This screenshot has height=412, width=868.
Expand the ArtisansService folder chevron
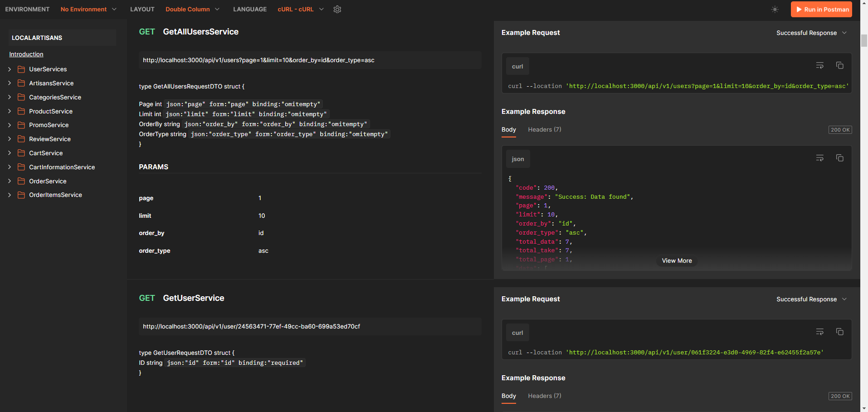pyautogui.click(x=10, y=83)
